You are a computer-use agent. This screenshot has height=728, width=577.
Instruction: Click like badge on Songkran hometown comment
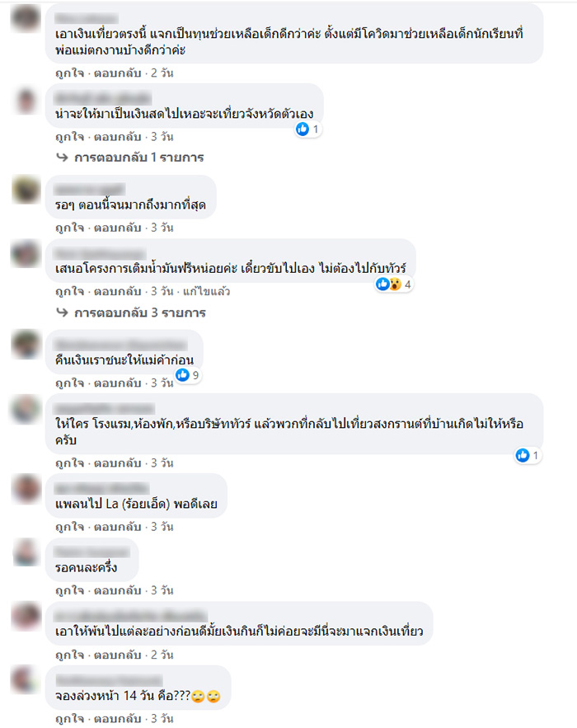528,455
